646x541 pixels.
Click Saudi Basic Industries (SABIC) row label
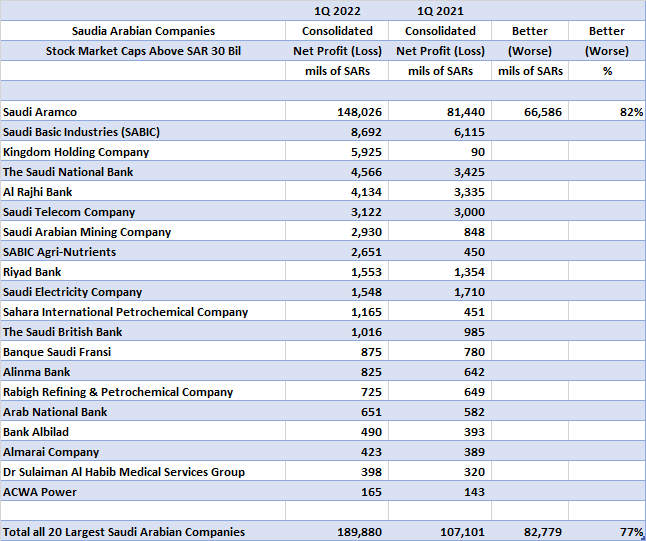pos(143,131)
